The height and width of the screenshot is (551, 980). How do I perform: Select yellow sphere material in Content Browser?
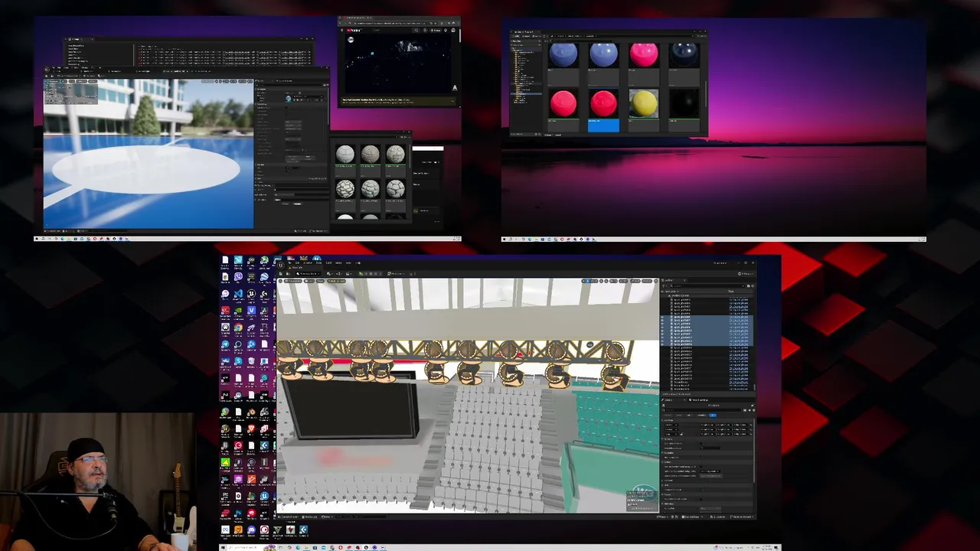644,103
